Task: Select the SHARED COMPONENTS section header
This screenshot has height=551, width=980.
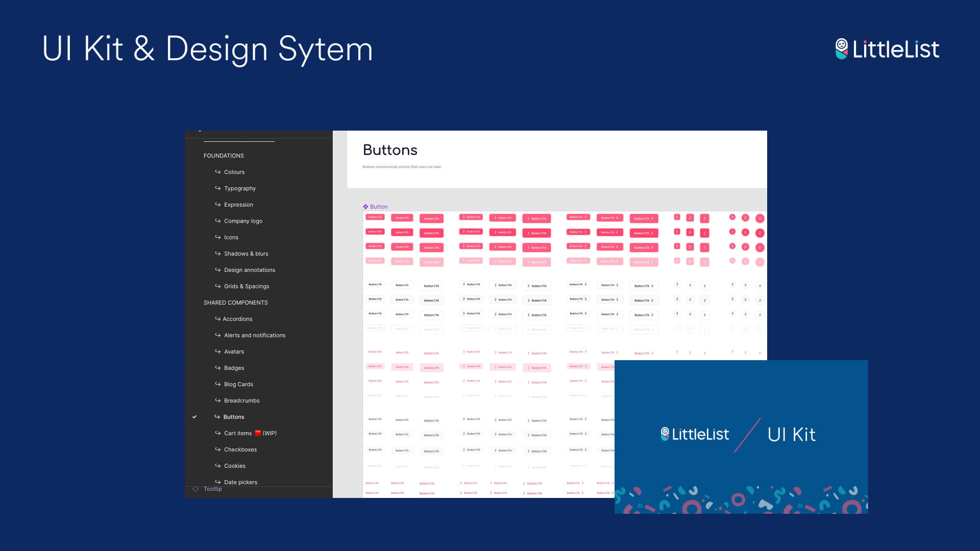Action: (x=235, y=303)
